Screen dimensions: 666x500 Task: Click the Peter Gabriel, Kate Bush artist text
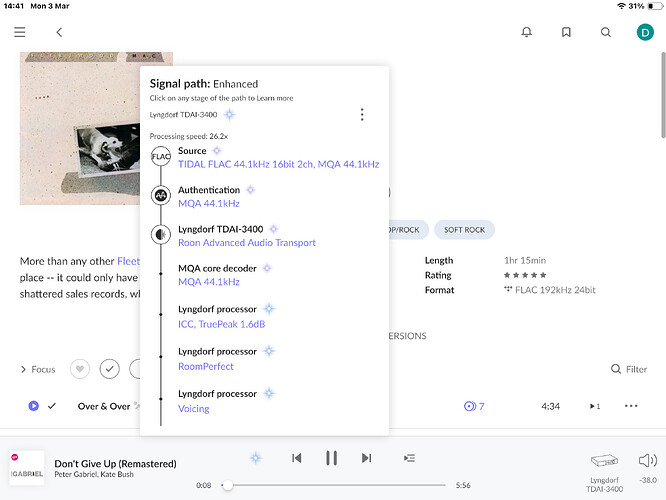point(94,475)
